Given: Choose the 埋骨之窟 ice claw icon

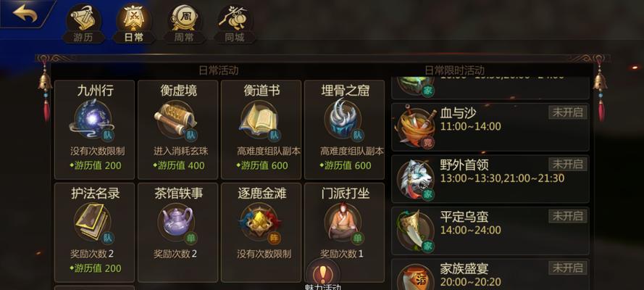Looking at the screenshot, I should click(x=343, y=120).
